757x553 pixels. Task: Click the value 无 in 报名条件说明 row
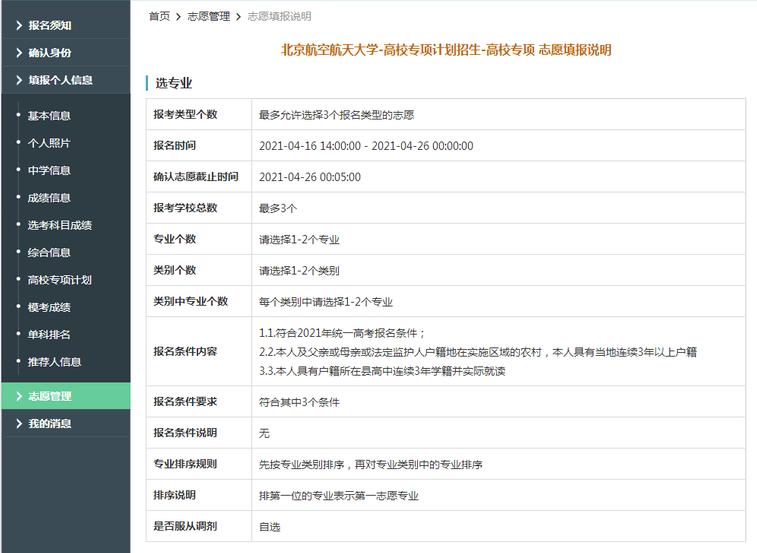click(x=264, y=433)
